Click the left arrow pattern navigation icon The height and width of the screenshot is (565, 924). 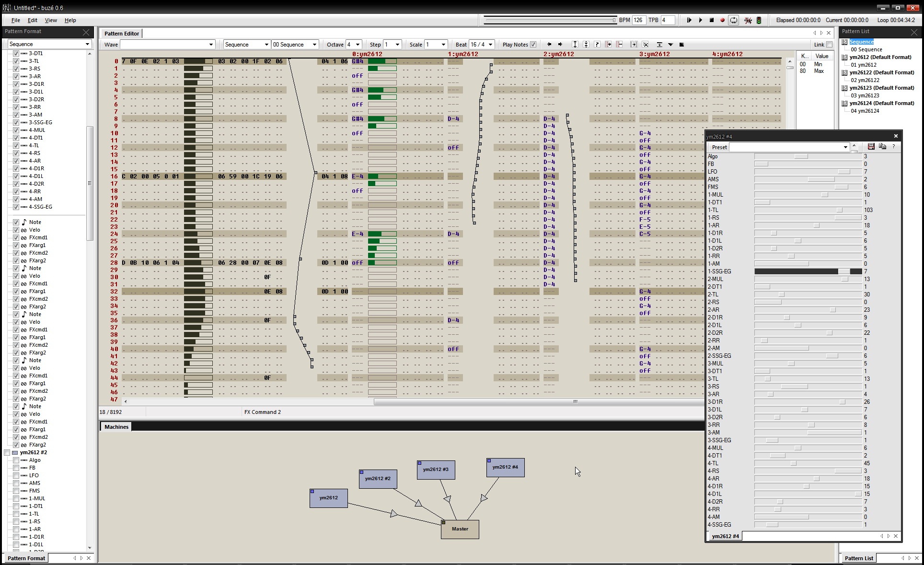549,45
